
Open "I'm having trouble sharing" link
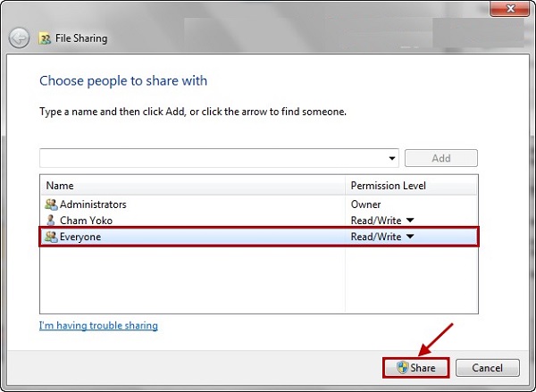click(98, 326)
